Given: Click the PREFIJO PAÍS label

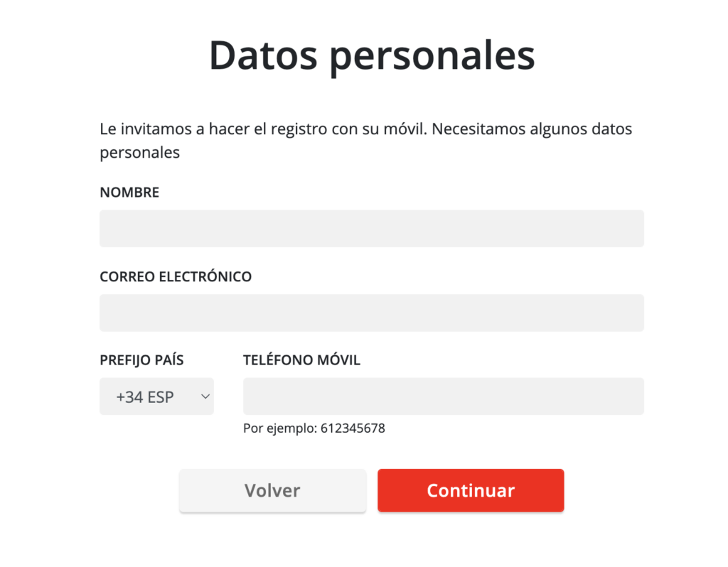Looking at the screenshot, I should coord(141,360).
